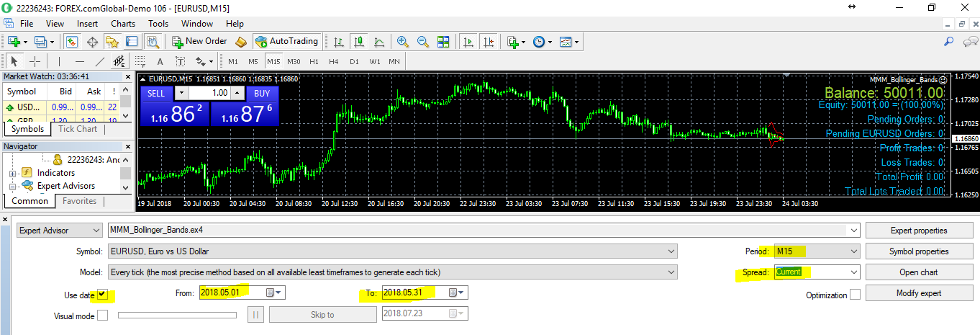Switch chart timeframe to H1
980x335 pixels.
point(314,61)
